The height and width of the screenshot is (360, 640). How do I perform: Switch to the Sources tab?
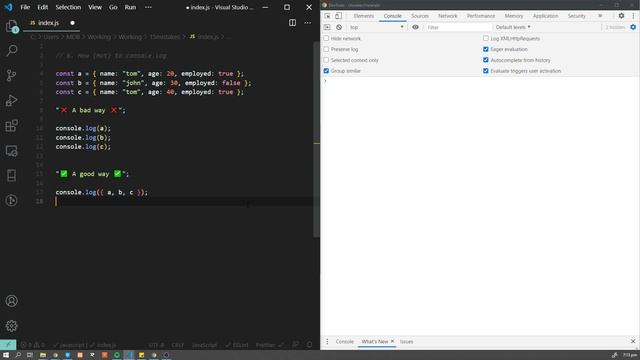tap(420, 16)
